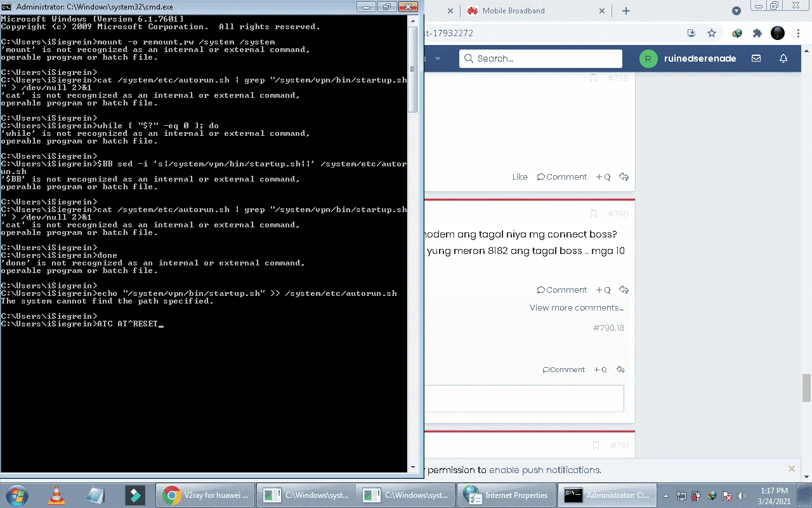The height and width of the screenshot is (508, 812).
Task: Open Action Center flag tray icon
Action: 727,495
